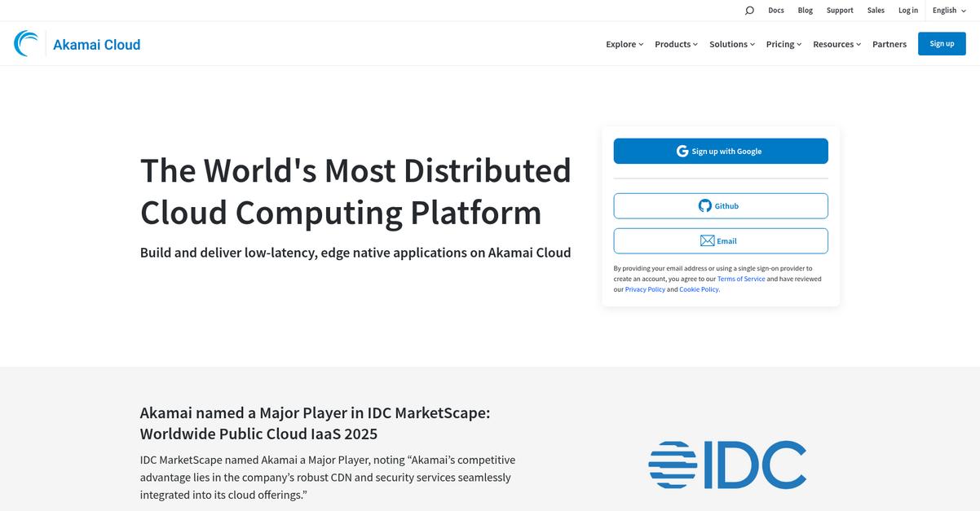Click the low-latency subtitle text
This screenshot has width=980, height=511.
click(355, 253)
